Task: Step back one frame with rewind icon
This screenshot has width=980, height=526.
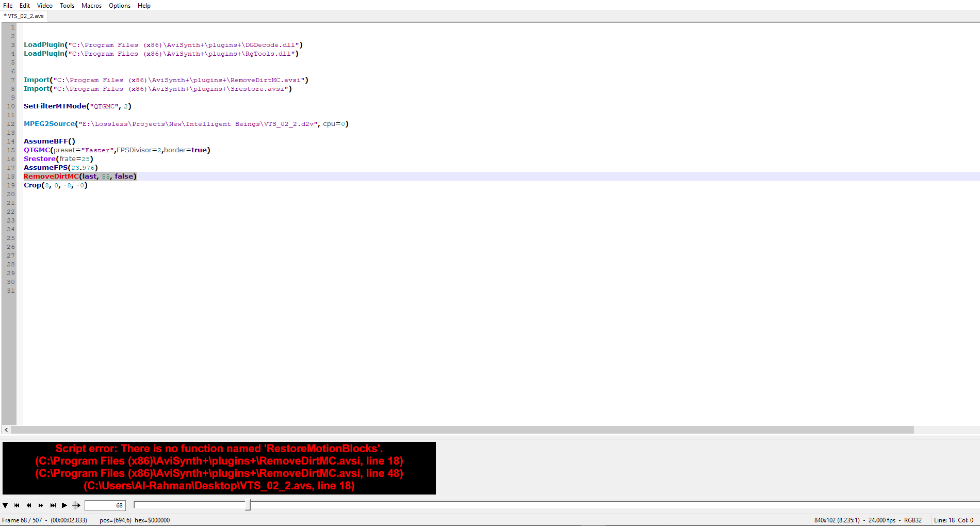Action: 29,505
